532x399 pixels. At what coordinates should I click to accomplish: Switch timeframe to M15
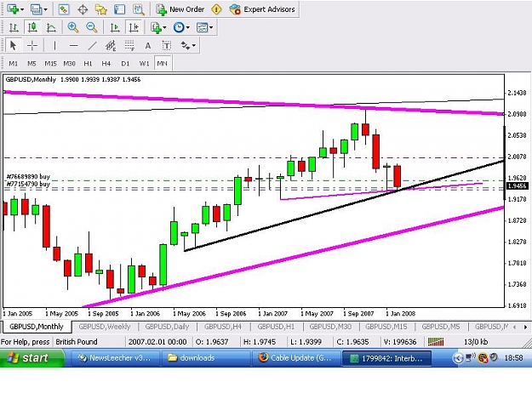click(50, 64)
